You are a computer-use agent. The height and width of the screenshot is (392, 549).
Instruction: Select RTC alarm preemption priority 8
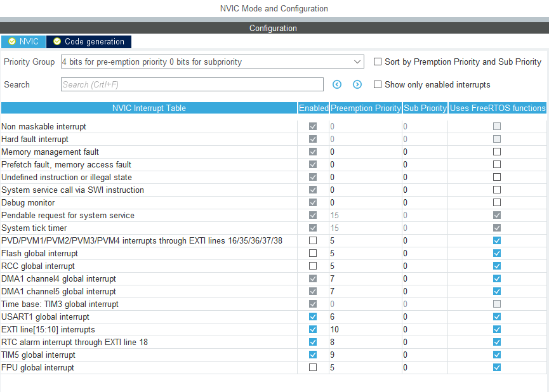tap(366, 342)
